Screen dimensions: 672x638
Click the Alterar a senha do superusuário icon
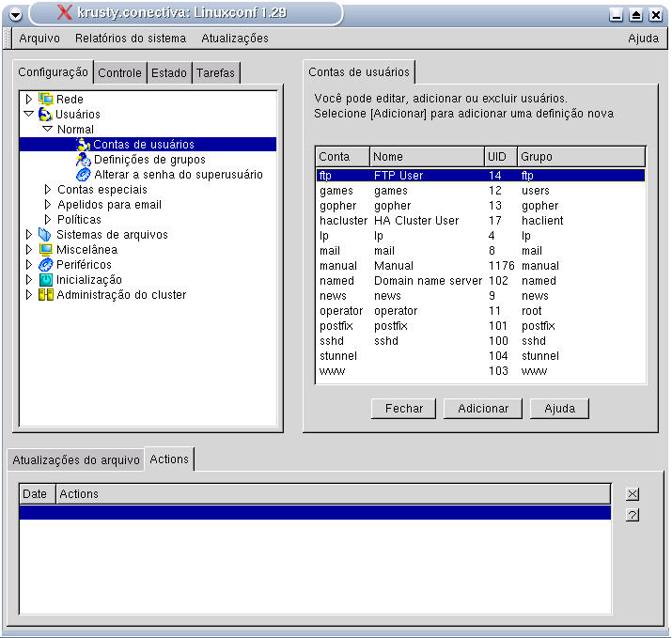(83, 175)
